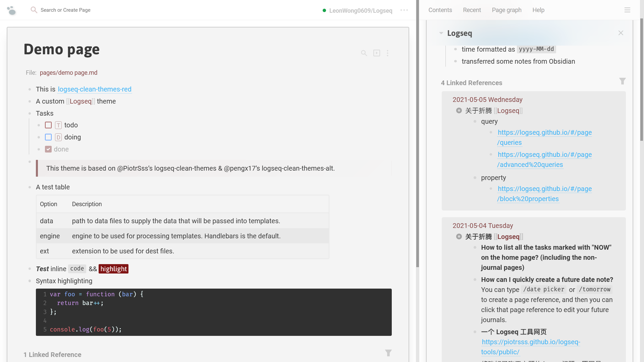The width and height of the screenshot is (644, 362).
Task: Filter the 4 Linked References list
Action: tap(622, 81)
